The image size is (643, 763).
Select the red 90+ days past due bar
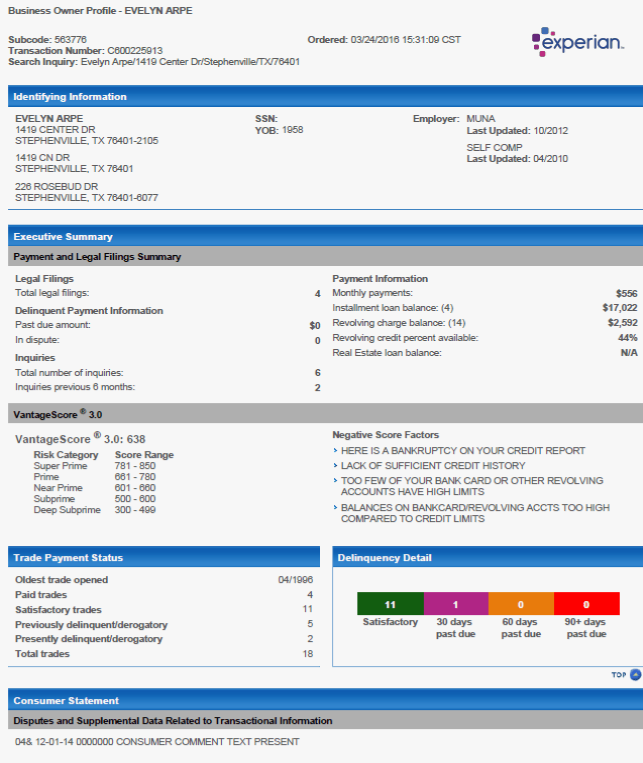pos(587,604)
